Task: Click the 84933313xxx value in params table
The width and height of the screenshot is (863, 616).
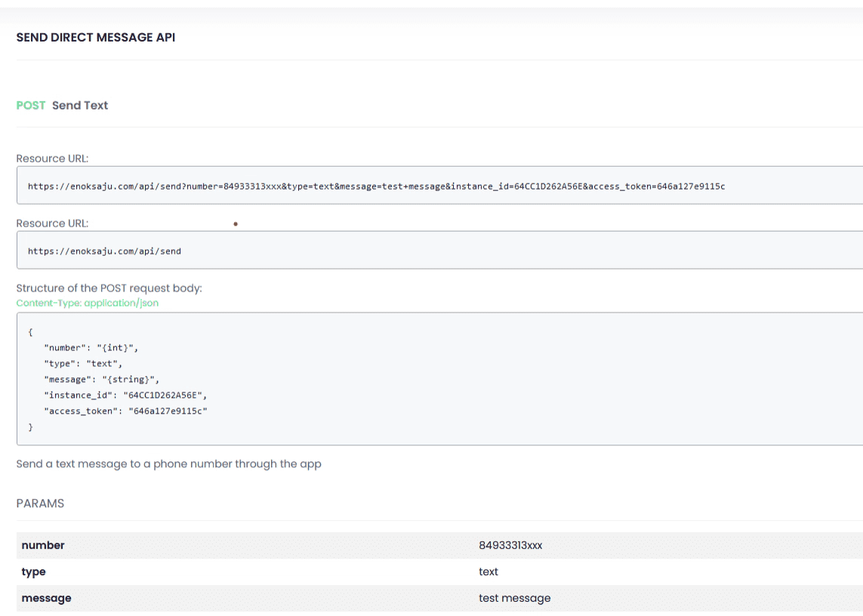Action: [x=510, y=546]
